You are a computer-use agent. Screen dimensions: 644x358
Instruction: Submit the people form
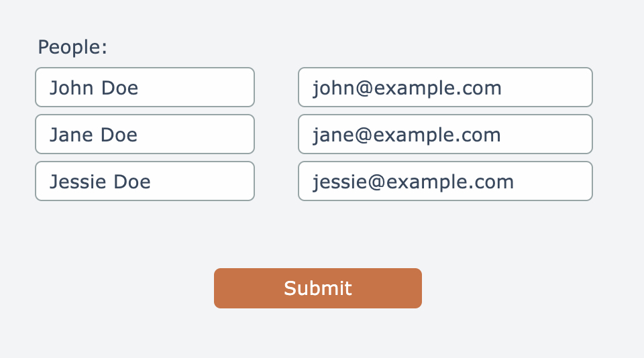[317, 288]
